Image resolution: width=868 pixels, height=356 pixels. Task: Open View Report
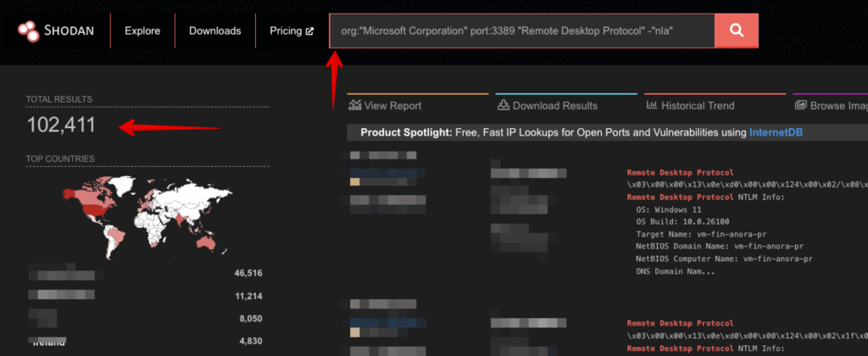[392, 106]
